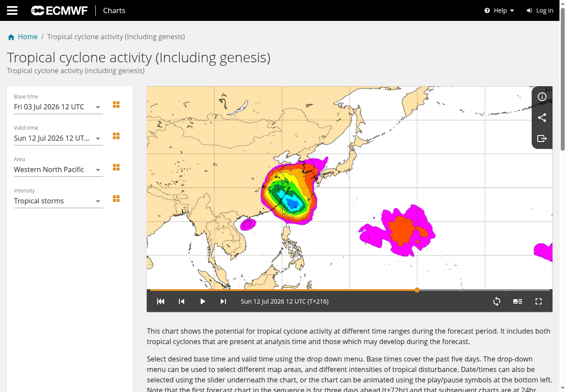Image resolution: width=566 pixels, height=392 pixels.
Task: Jump to first frame of animation
Action: 161,301
